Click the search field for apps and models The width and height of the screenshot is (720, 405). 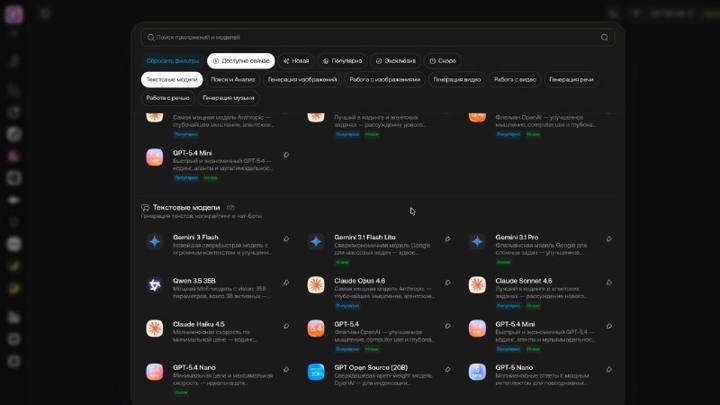377,37
